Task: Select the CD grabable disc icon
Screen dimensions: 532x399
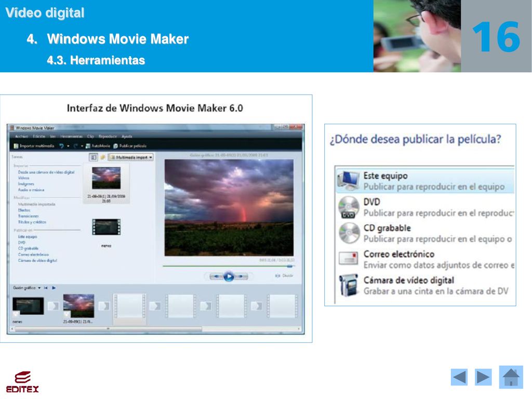Action: coord(349,233)
